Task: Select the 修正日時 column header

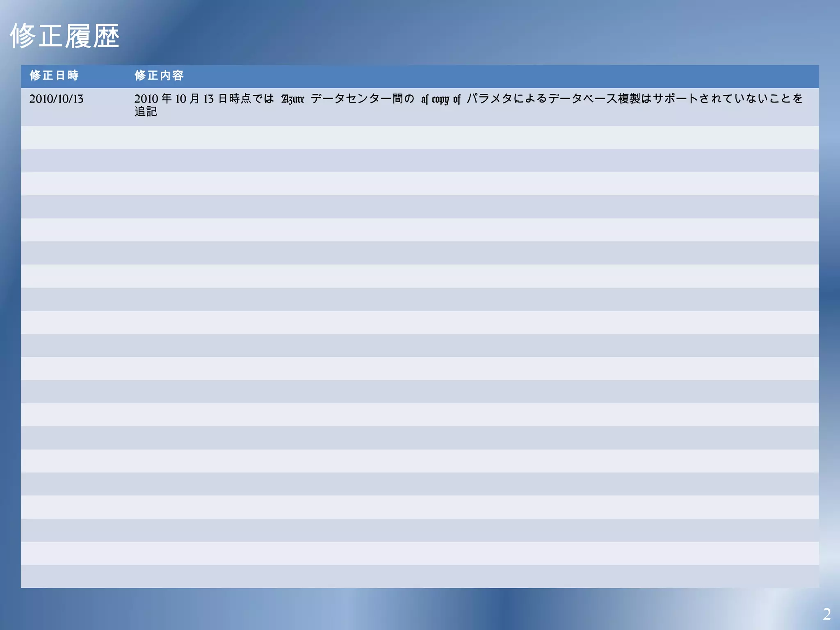Action: click(x=54, y=75)
